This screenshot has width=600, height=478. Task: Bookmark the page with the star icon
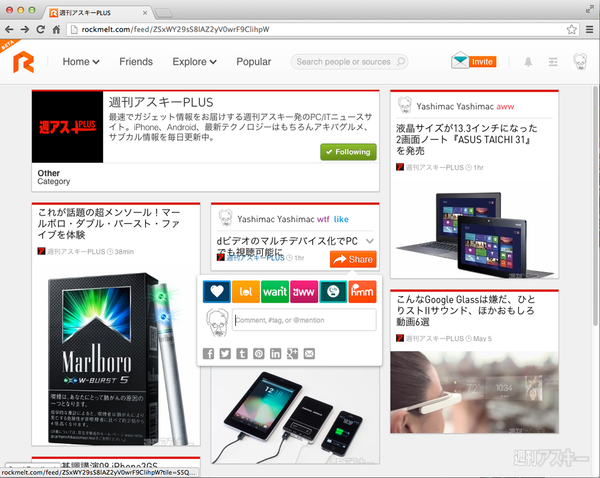(572, 29)
